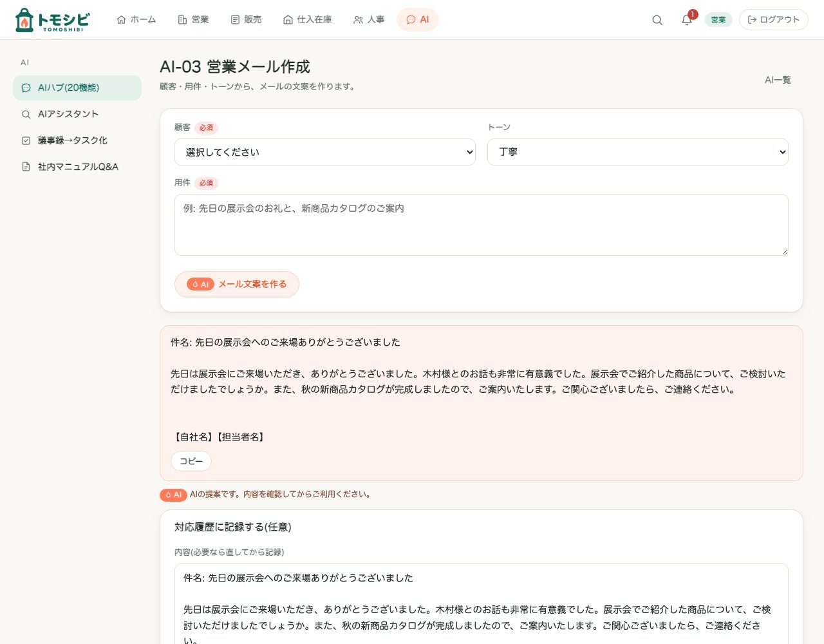The width and height of the screenshot is (824, 644).
Task: Open the search magnifier icon in header
Action: (657, 20)
